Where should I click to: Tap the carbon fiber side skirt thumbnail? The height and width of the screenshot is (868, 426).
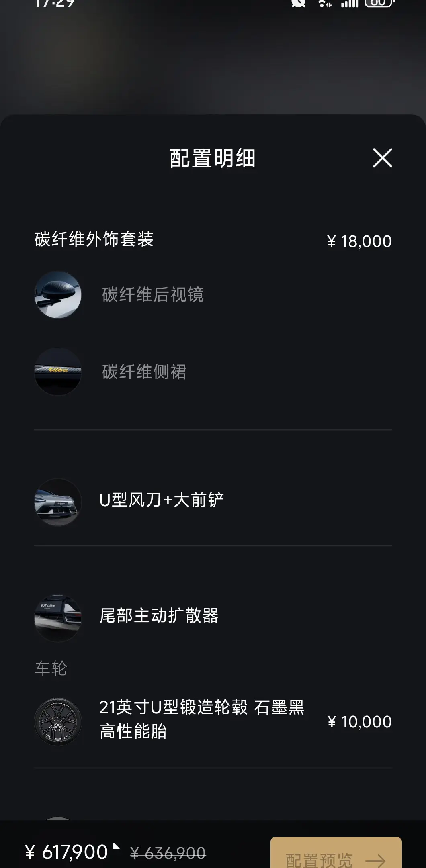(x=58, y=372)
